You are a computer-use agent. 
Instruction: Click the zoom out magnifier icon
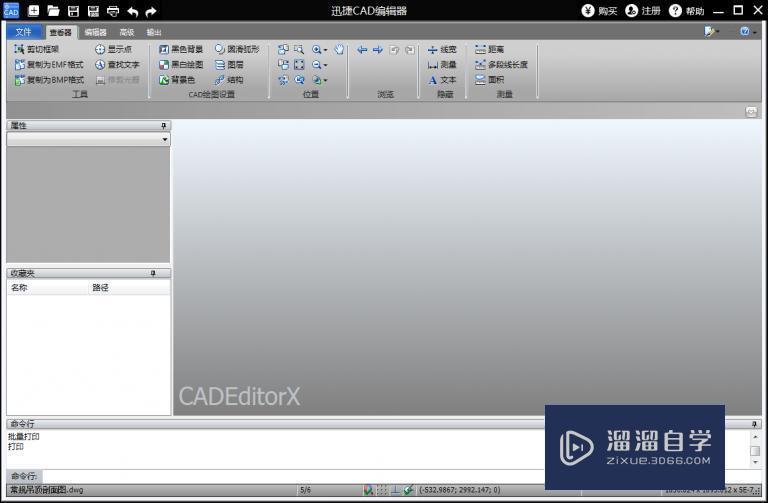(x=317, y=65)
